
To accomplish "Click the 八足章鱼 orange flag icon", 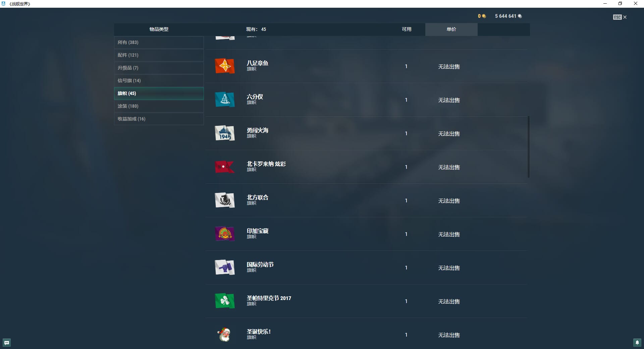I will click(224, 66).
